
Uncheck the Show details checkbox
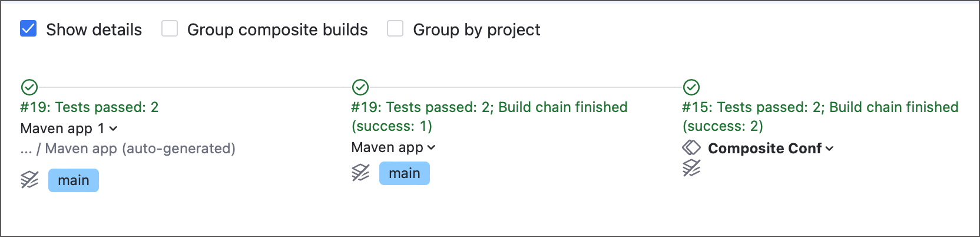pos(28,29)
